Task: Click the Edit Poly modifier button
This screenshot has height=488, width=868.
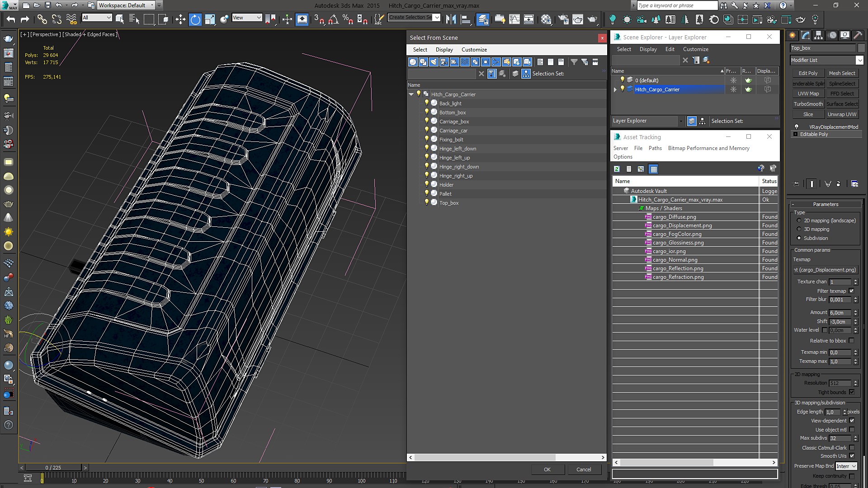Action: tap(808, 73)
